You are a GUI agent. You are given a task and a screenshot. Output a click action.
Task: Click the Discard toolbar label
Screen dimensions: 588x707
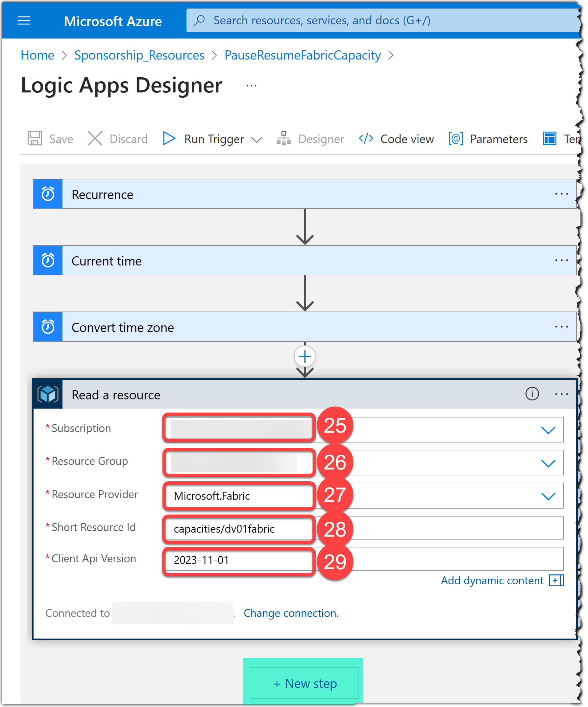129,139
